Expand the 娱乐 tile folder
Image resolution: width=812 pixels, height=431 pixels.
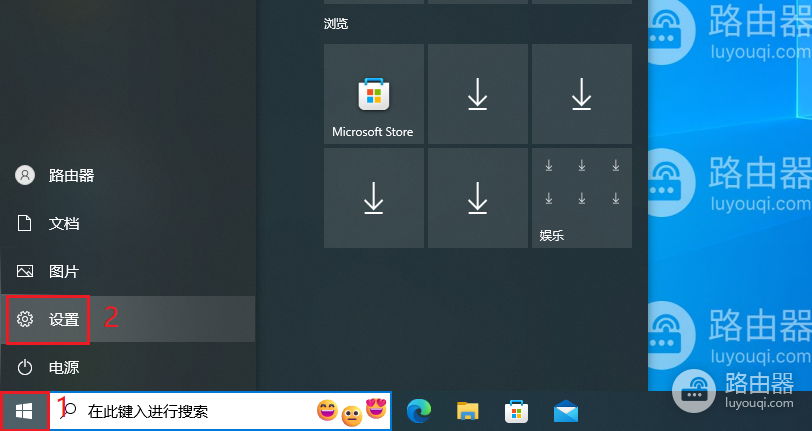coord(582,198)
